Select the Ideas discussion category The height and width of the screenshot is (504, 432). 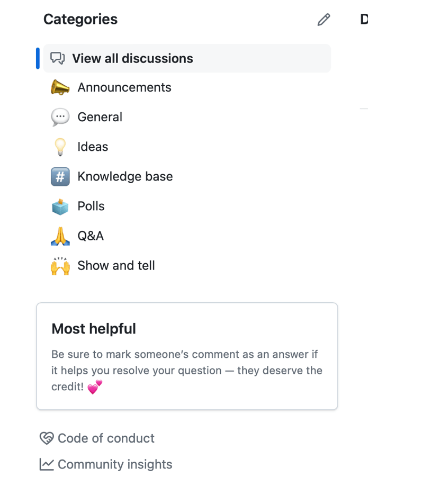(x=93, y=147)
